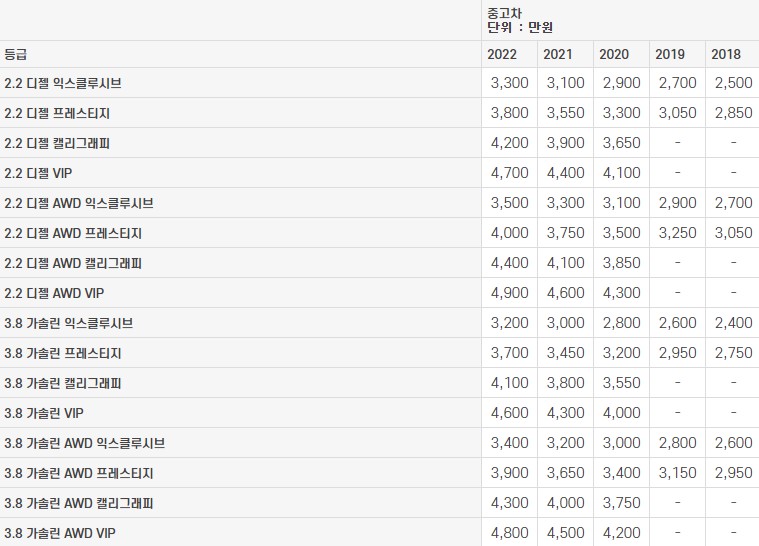Select the 3.8 가솔린 AWD VIP row label
This screenshot has height=546, width=759.
[59, 533]
